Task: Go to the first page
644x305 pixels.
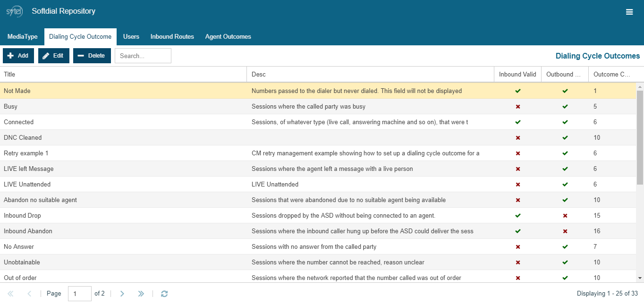Action: tap(10, 294)
